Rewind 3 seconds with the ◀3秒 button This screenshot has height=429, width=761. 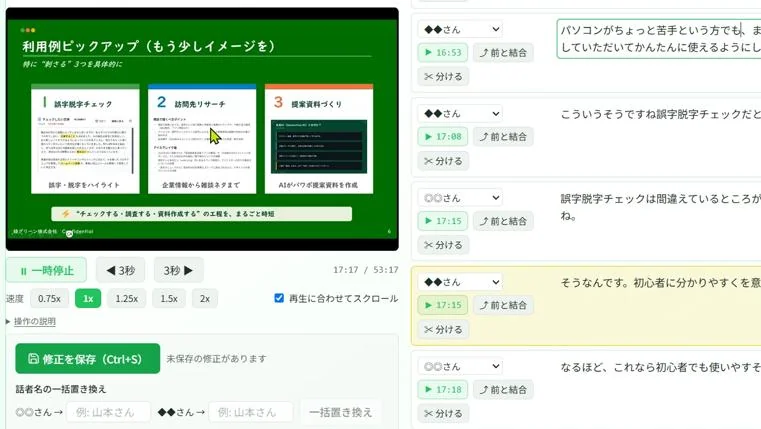[120, 270]
